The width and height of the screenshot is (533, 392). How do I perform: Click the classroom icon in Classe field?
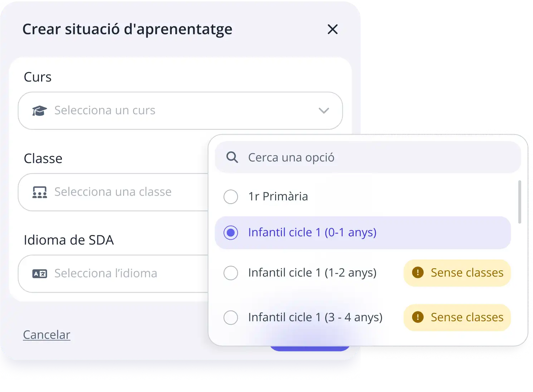click(x=39, y=192)
